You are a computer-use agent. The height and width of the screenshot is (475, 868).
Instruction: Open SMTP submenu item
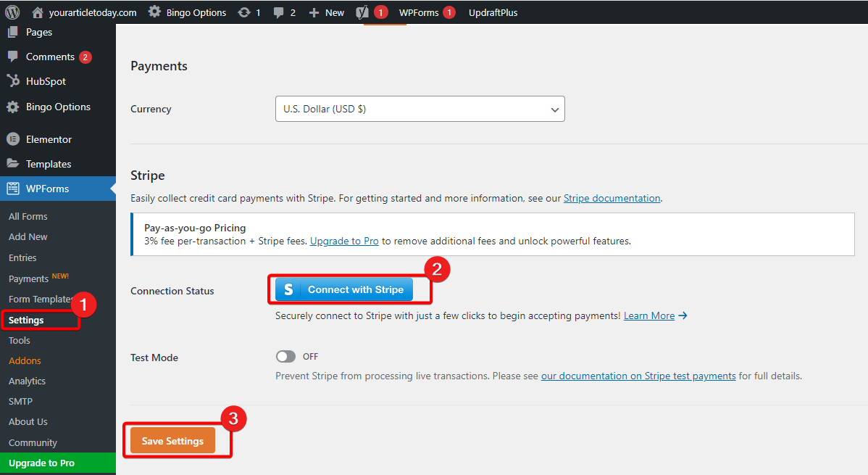20,401
